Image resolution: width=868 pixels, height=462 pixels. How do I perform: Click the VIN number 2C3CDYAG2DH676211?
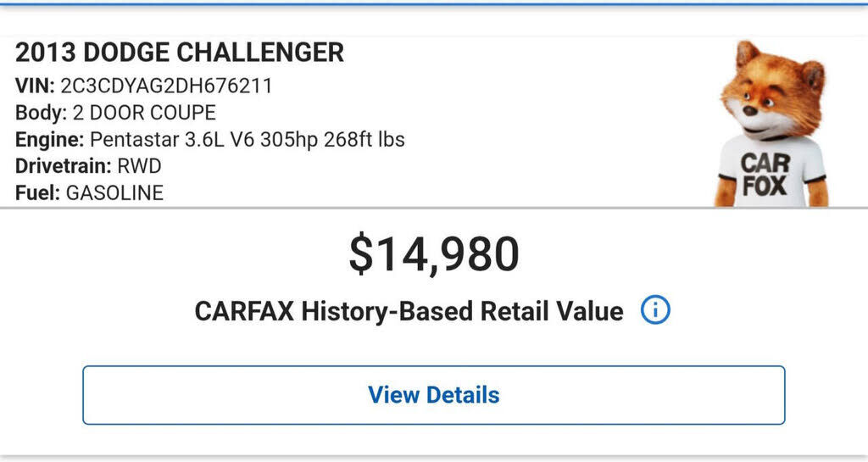point(166,85)
